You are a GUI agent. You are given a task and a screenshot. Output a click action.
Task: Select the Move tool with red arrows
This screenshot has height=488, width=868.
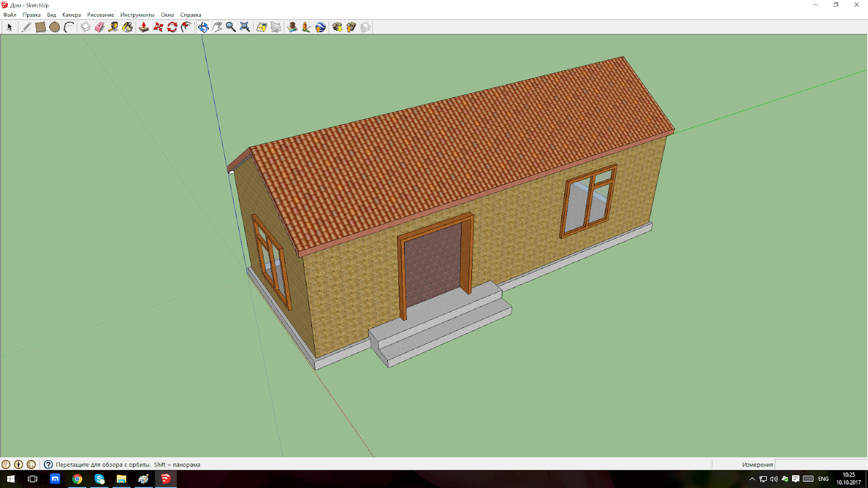point(158,27)
